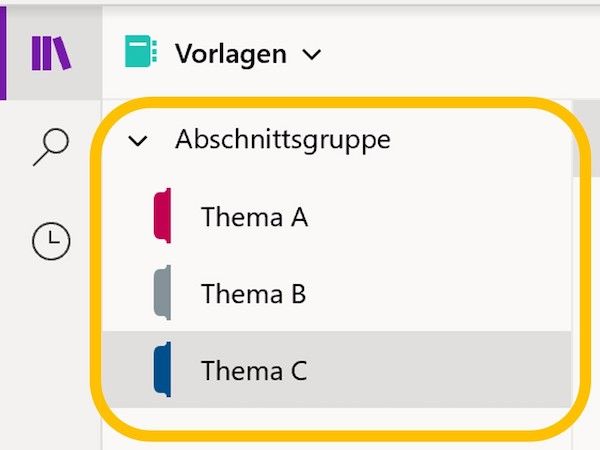The height and width of the screenshot is (450, 600).
Task: Click the teal Vorlagen notebook icon
Action: click(141, 52)
